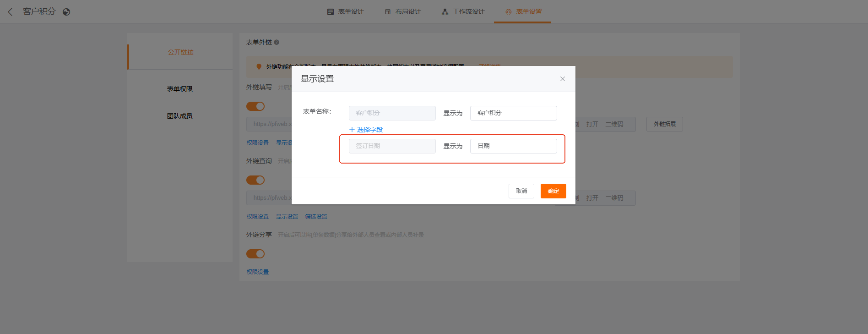868x334 pixels.
Task: Focus the 日期 display-as input field
Action: coord(513,146)
